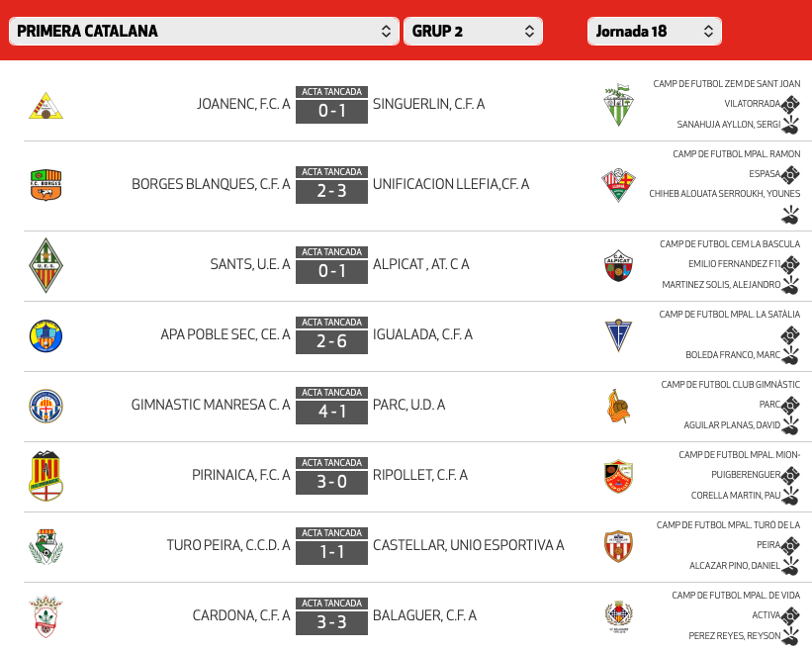Click the 1-1 result of Turo Peira match
812x651 pixels.
(x=331, y=552)
